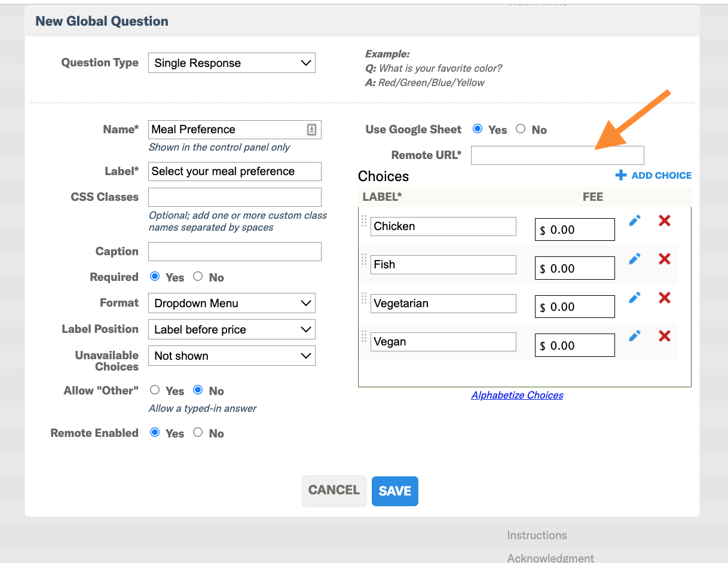Image resolution: width=728 pixels, height=563 pixels.
Task: Click the Fish label field
Action: point(443,265)
